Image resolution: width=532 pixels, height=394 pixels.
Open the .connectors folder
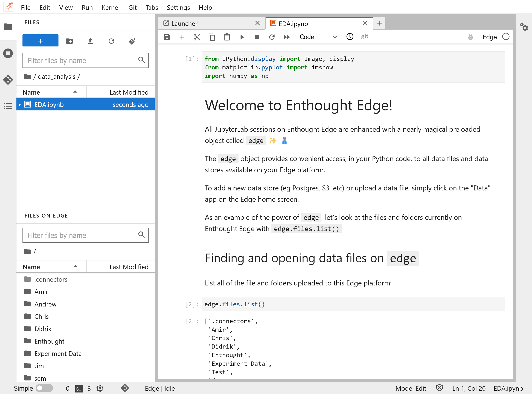point(85,279)
